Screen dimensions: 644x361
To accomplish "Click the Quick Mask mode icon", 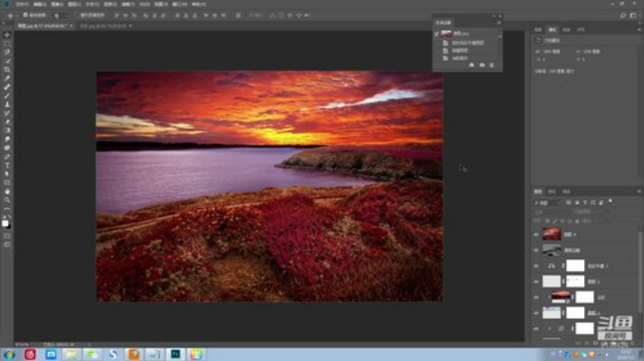I will pyautogui.click(x=7, y=236).
